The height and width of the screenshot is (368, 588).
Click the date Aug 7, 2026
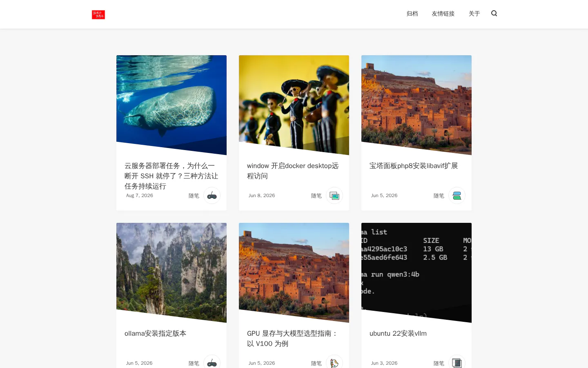[140, 195]
